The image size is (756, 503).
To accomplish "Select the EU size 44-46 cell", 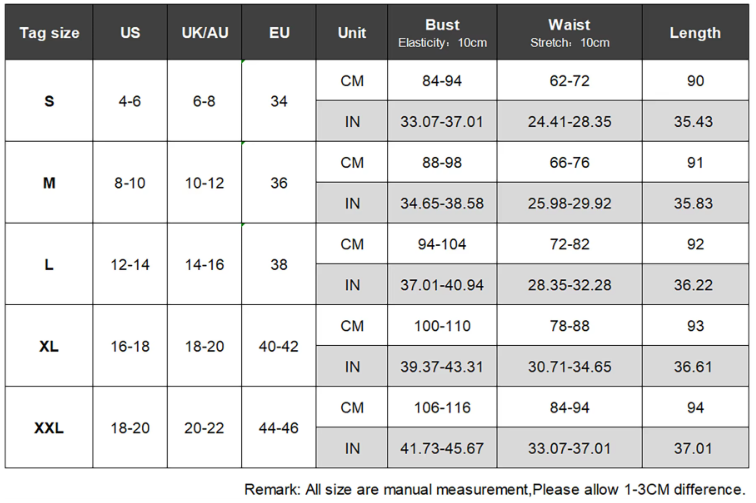I will (x=279, y=427).
